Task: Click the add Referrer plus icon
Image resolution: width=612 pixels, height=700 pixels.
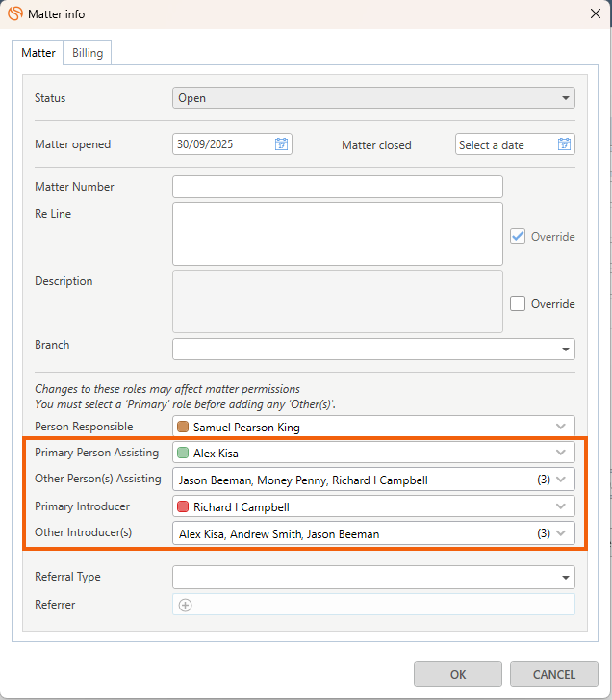Action: point(186,605)
